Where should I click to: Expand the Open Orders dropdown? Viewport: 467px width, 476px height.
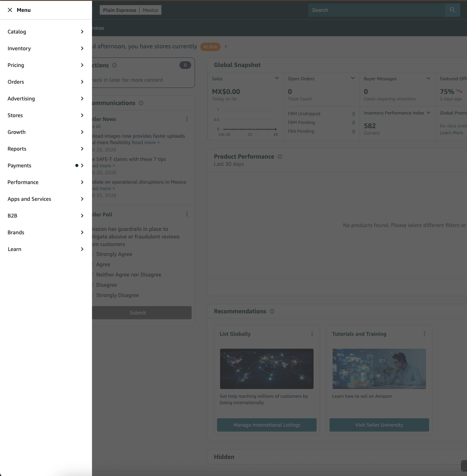pyautogui.click(x=353, y=78)
